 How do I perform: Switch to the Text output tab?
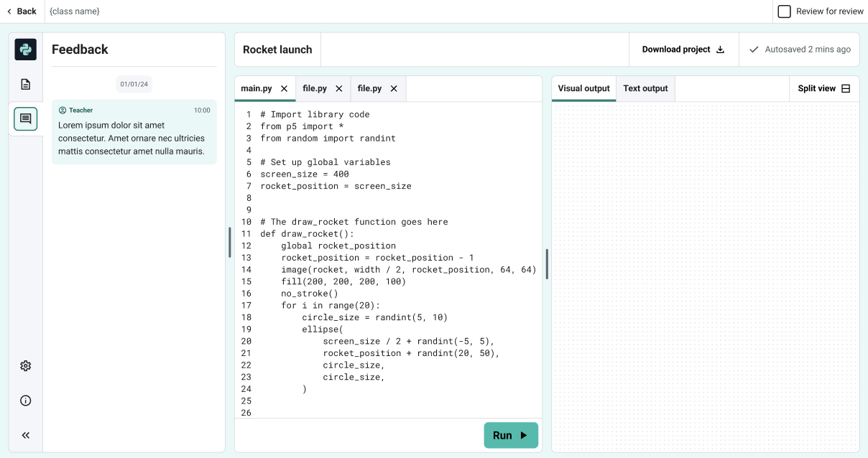click(645, 89)
